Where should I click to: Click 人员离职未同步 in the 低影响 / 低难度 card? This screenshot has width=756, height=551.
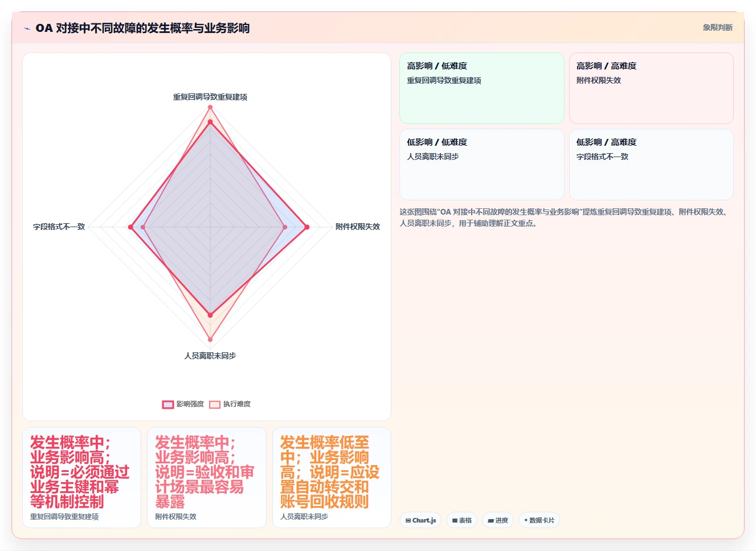coord(433,157)
